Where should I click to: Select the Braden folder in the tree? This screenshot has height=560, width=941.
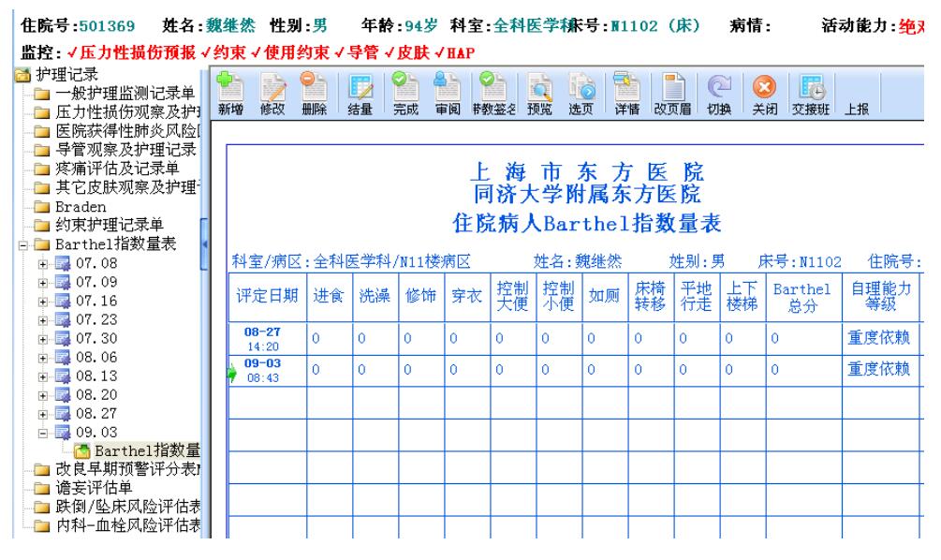click(x=70, y=207)
